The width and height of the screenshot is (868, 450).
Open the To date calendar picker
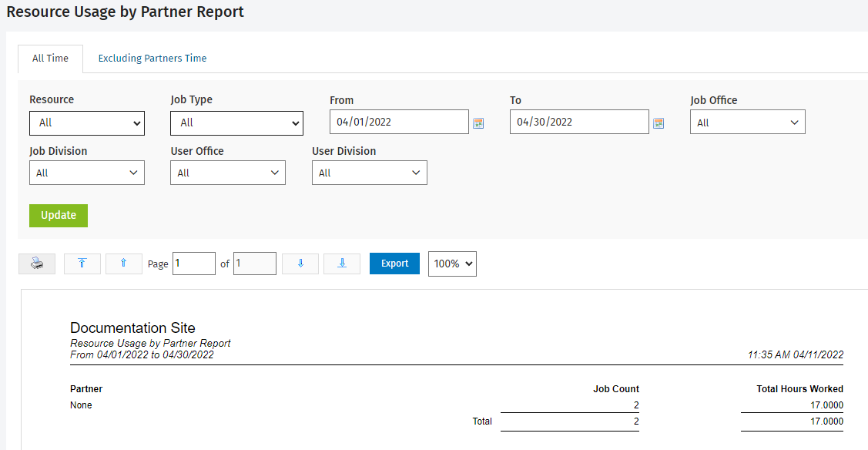tap(659, 123)
